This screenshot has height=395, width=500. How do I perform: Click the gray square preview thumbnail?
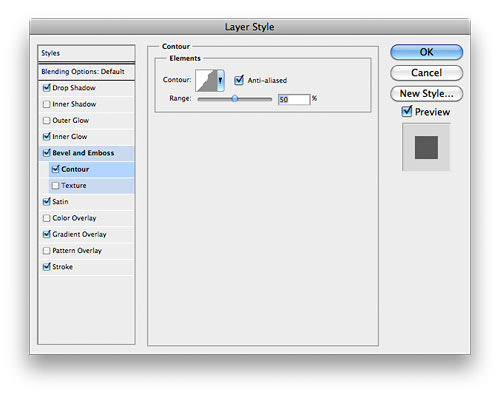coord(426,147)
